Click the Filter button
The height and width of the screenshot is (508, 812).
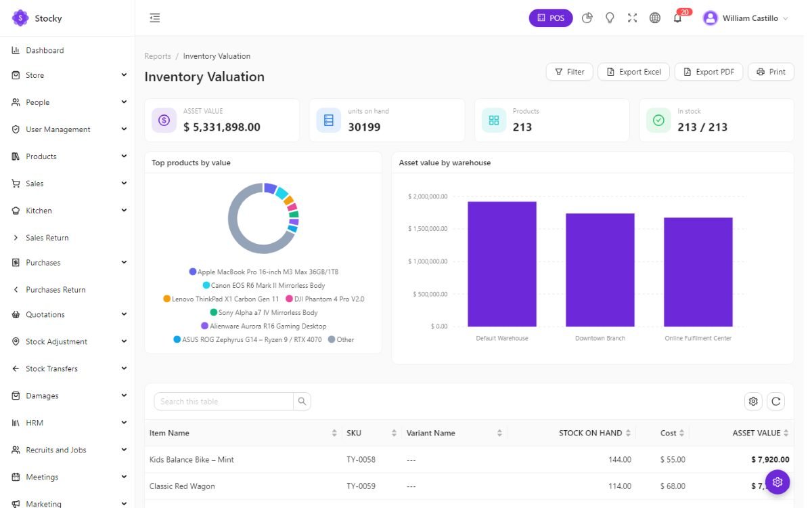tap(570, 72)
